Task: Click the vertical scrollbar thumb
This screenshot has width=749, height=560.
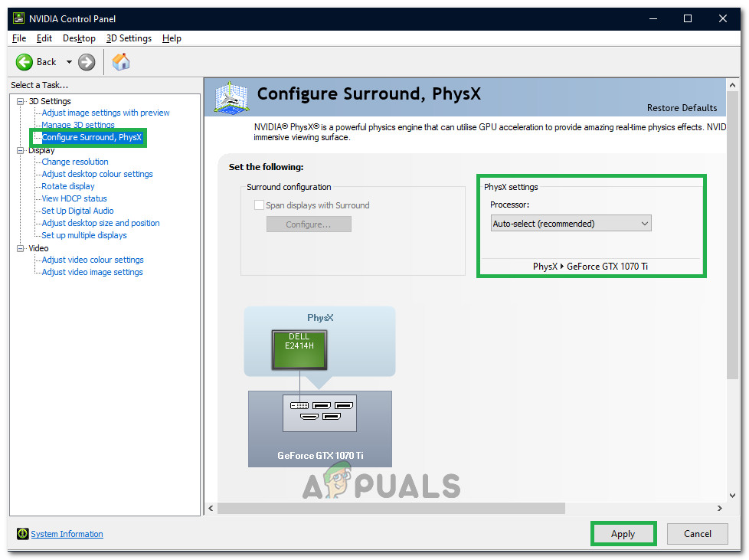Action: [x=732, y=235]
